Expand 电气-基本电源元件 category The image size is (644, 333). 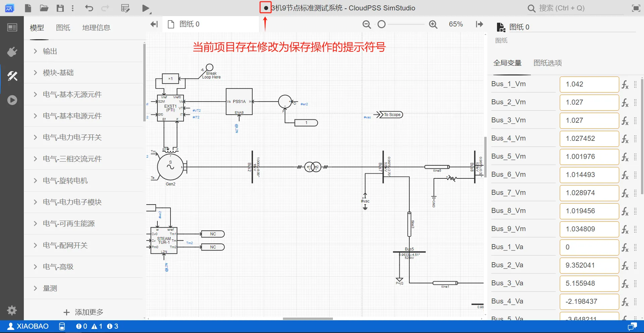click(x=84, y=116)
